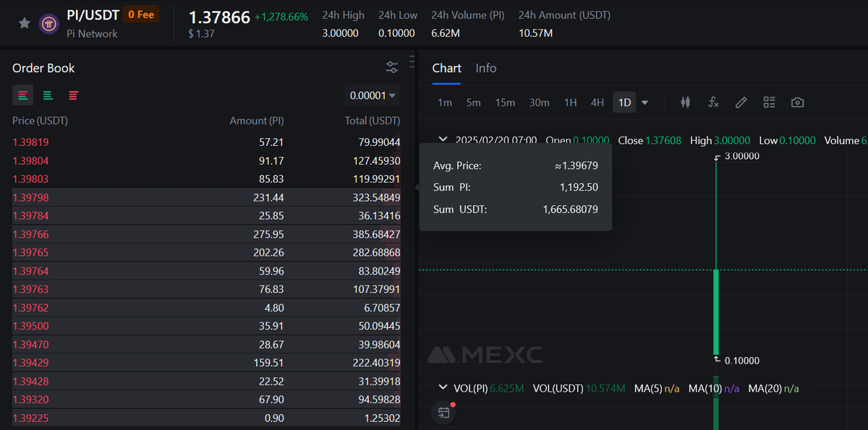Image resolution: width=868 pixels, height=430 pixels.
Task: Click sell order at price 1.39765
Action: coord(206,252)
